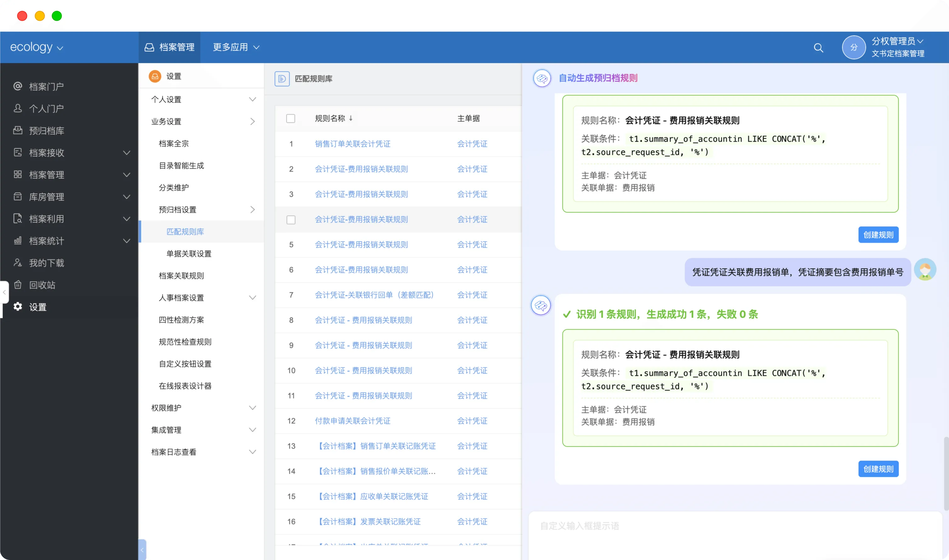The image size is (949, 560).
Task: Tick the checkbox on the highlighted row four
Action: click(x=291, y=220)
